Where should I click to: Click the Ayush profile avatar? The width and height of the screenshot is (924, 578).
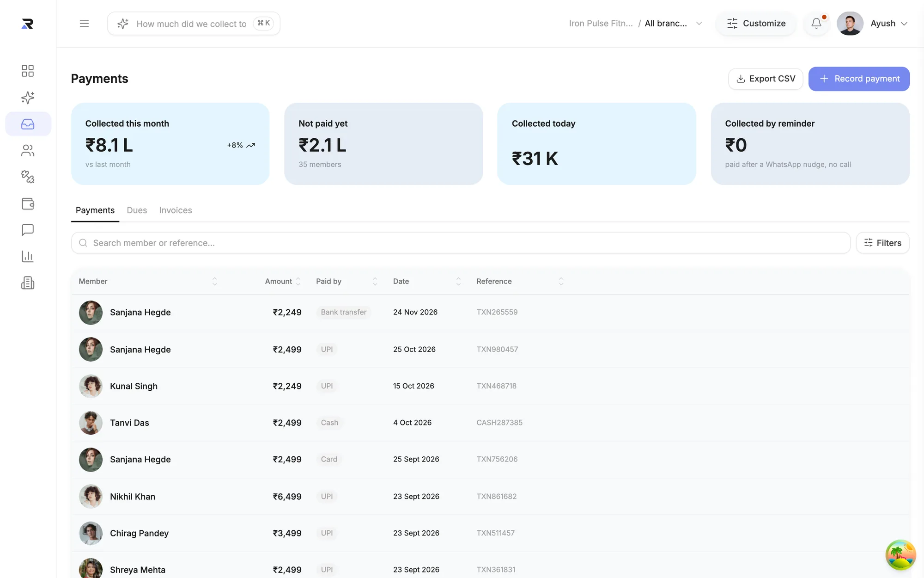pos(850,24)
